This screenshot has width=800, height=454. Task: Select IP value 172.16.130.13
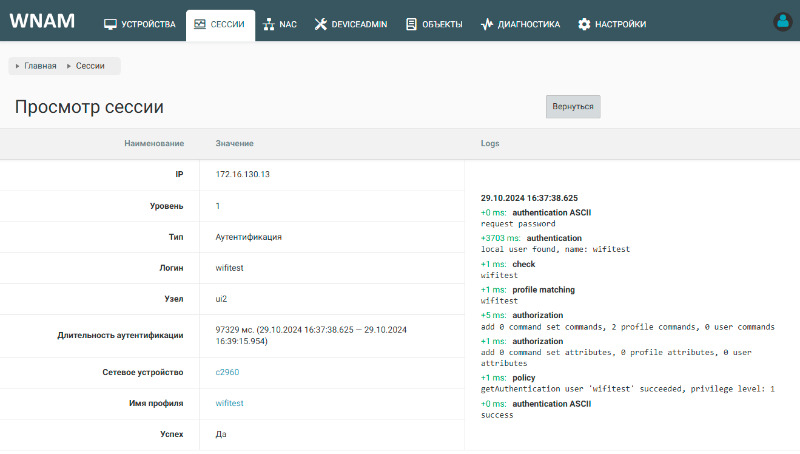tap(242, 174)
